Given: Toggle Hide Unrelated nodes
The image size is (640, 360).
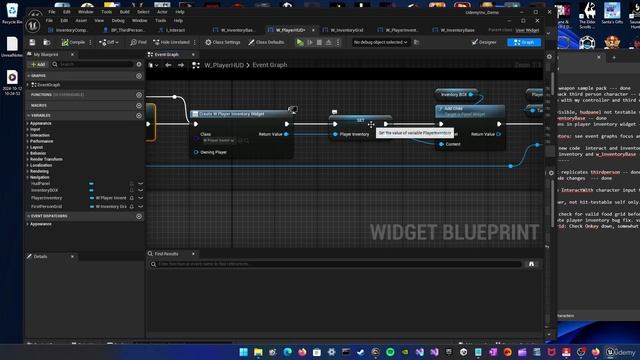Looking at the screenshot, I should point(171,42).
